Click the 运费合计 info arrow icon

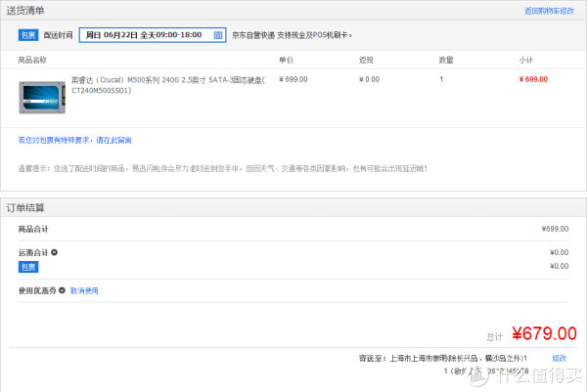[54, 252]
